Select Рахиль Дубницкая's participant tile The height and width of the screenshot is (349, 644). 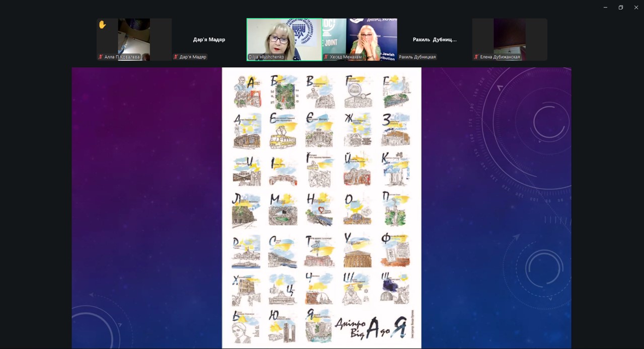point(434,40)
